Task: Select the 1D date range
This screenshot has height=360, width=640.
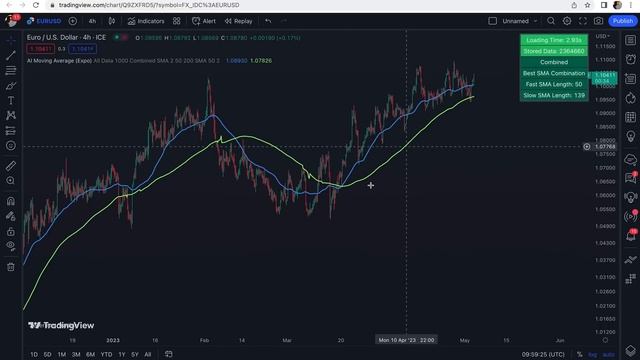Action: click(34, 354)
